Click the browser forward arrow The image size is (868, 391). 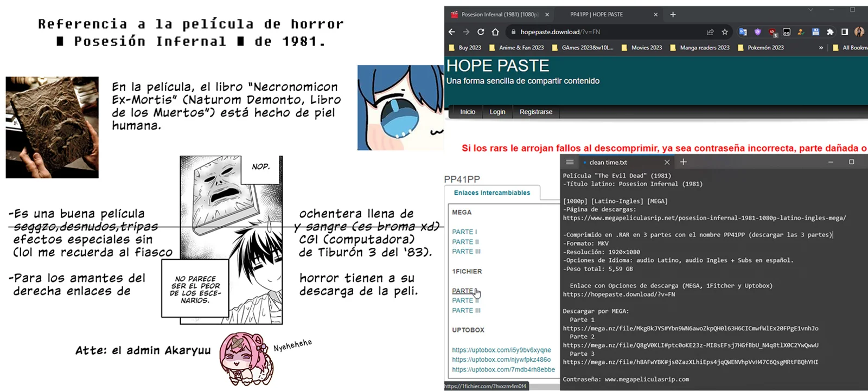466,32
